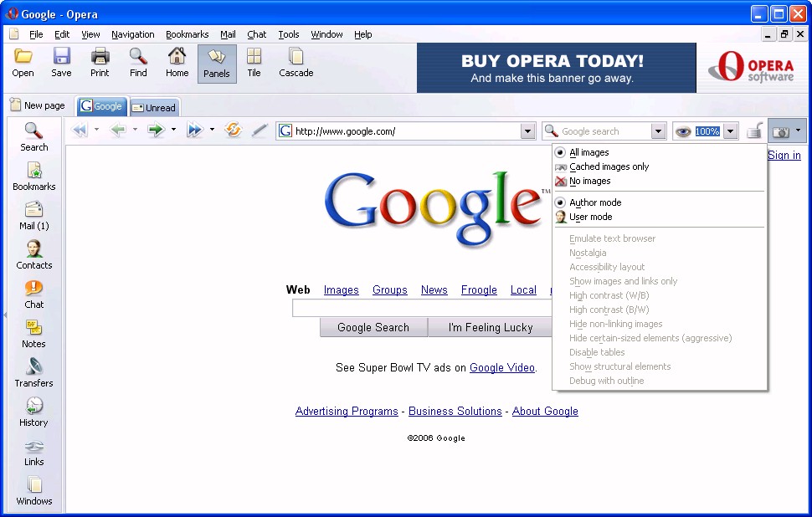Expand the Fast Forward dropdown arrow
812x517 pixels.
pyautogui.click(x=212, y=130)
